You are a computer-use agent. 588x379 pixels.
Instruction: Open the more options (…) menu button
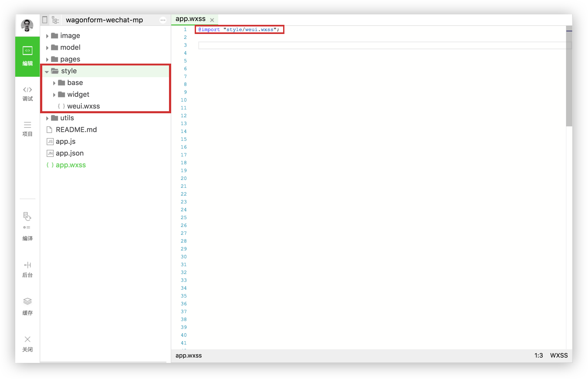[x=163, y=20]
